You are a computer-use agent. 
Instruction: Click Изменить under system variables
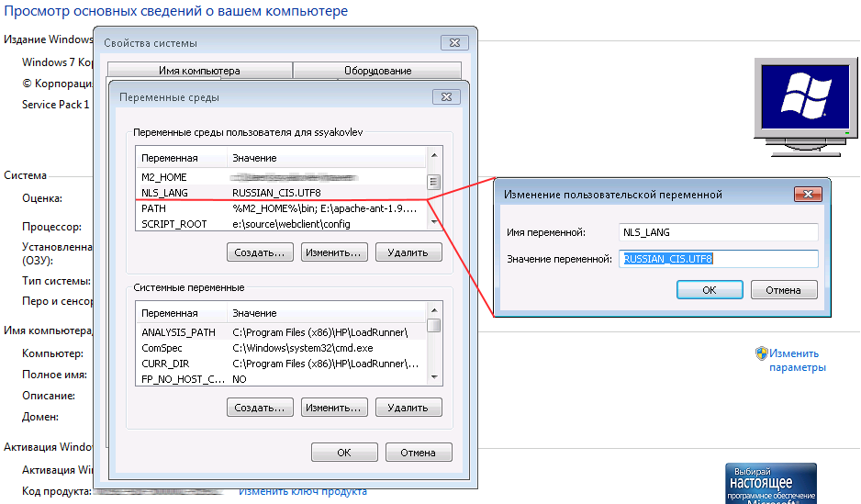[x=334, y=408]
